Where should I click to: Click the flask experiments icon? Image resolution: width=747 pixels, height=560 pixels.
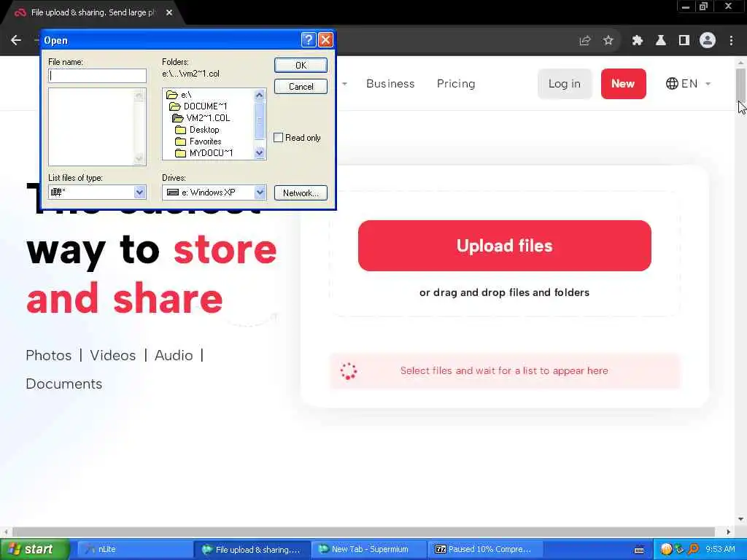pos(661,41)
